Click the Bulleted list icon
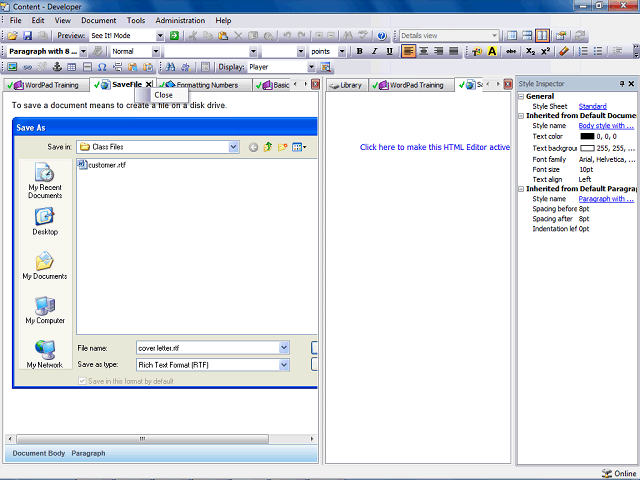The width and height of the screenshot is (640, 480). point(598,51)
